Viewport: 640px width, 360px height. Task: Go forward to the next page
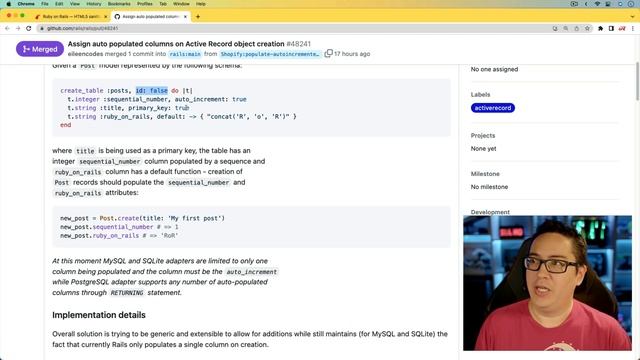[x=18, y=28]
